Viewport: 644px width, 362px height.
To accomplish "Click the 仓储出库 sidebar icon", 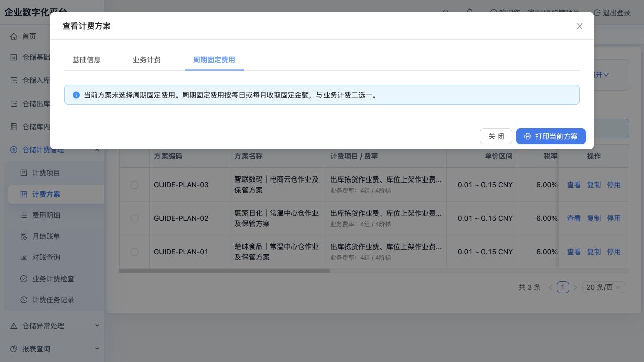I will click(x=14, y=104).
